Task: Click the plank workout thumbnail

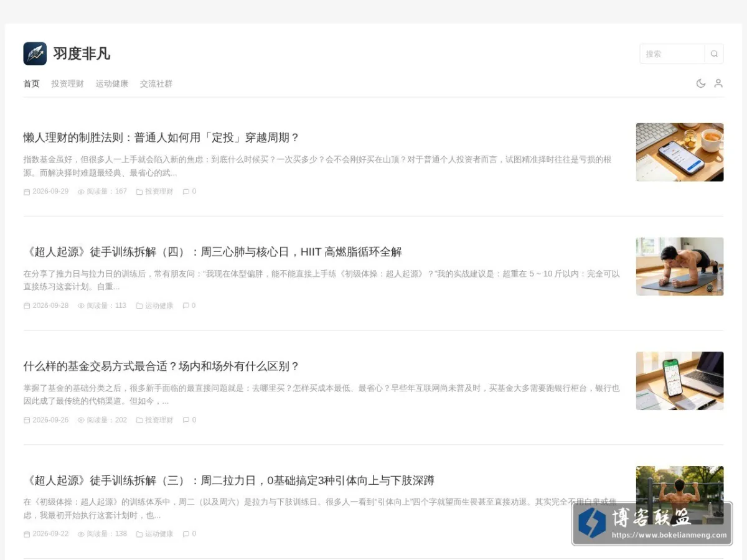Action: tap(680, 266)
